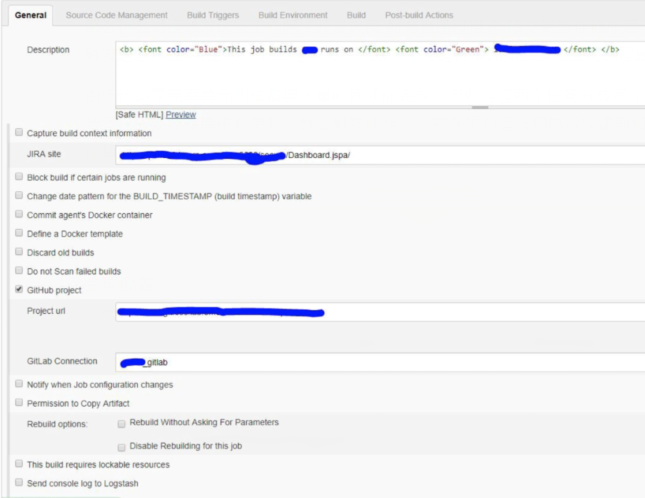Check Rebuild Without Asking For Parameters
Screen dimensions: 645x498
122,423
